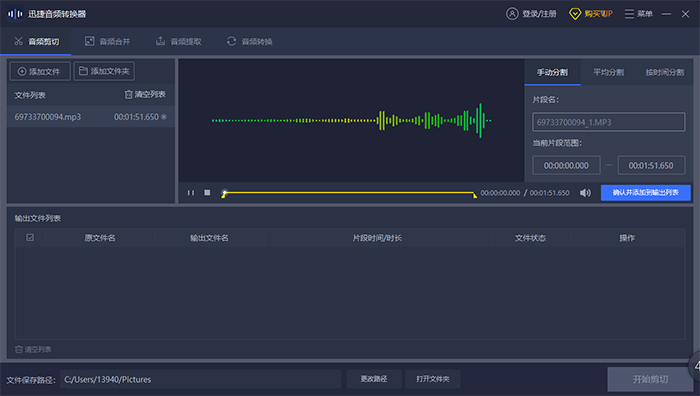The width and height of the screenshot is (700, 396).
Task: Click the 原文件名 column header
Action: [100, 238]
